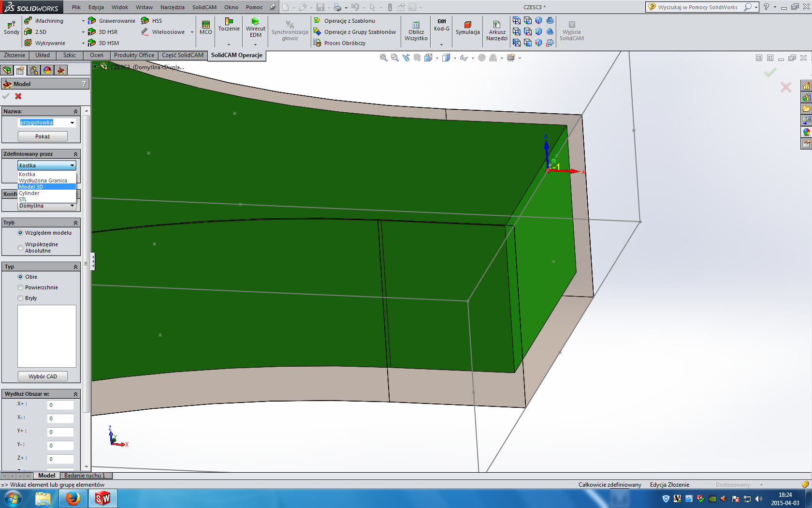Open the Toczenie turning tool
Screen dimensions: 812x508
(x=229, y=25)
